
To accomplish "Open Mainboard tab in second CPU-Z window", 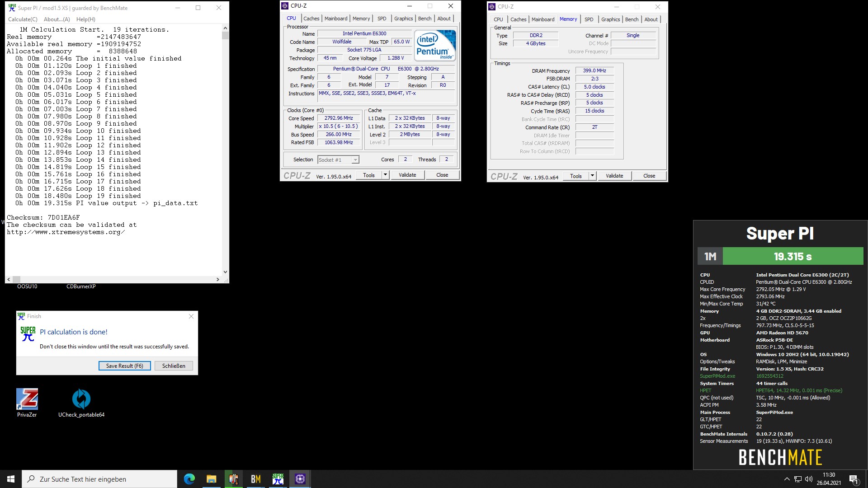I will 543,19.
